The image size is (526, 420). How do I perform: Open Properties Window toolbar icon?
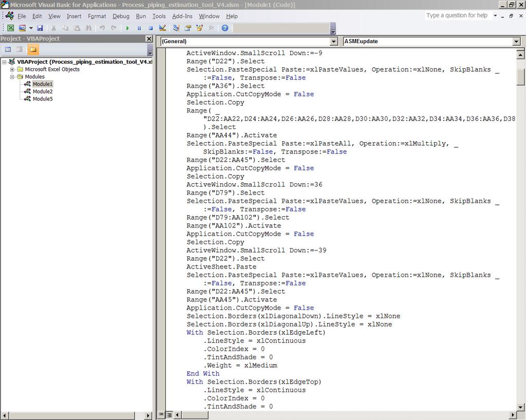[x=188, y=28]
